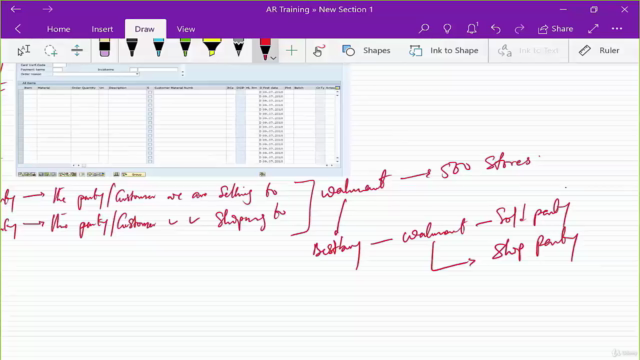Toggle draw with touch mode
The image size is (640, 360).
coord(318,51)
